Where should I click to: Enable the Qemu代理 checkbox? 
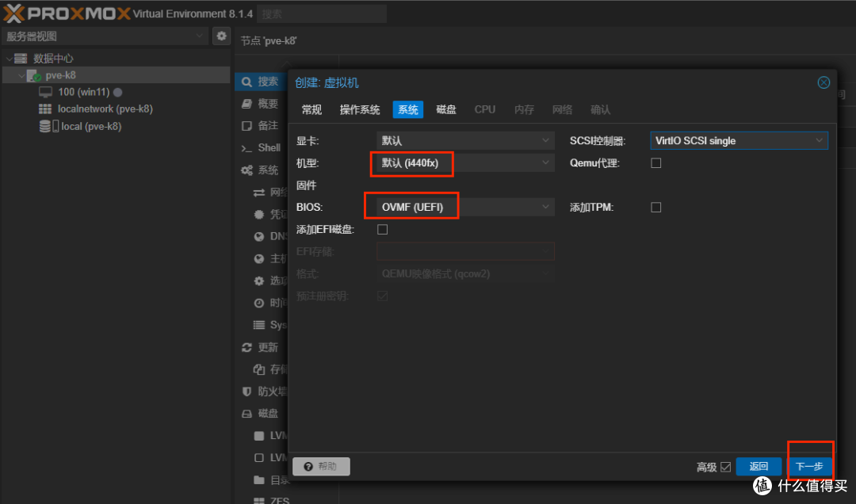655,163
